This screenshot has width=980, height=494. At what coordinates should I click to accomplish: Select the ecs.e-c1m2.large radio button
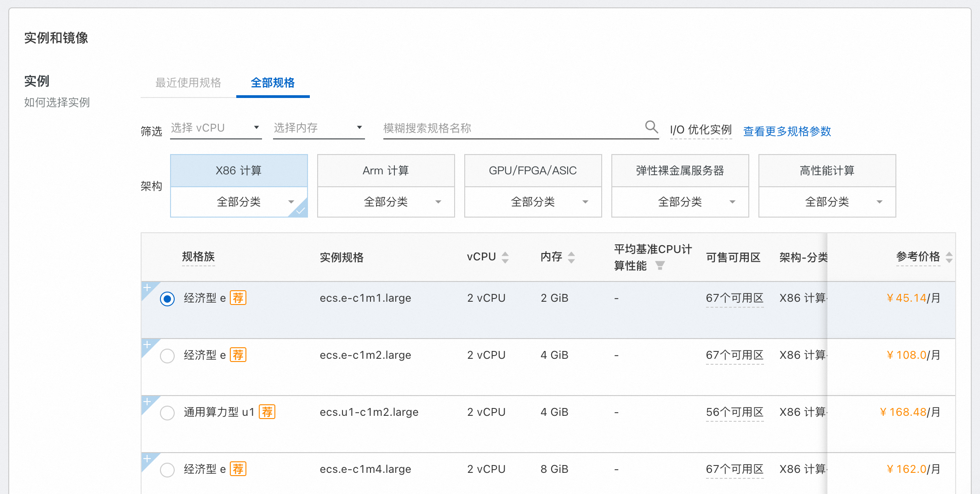167,355
